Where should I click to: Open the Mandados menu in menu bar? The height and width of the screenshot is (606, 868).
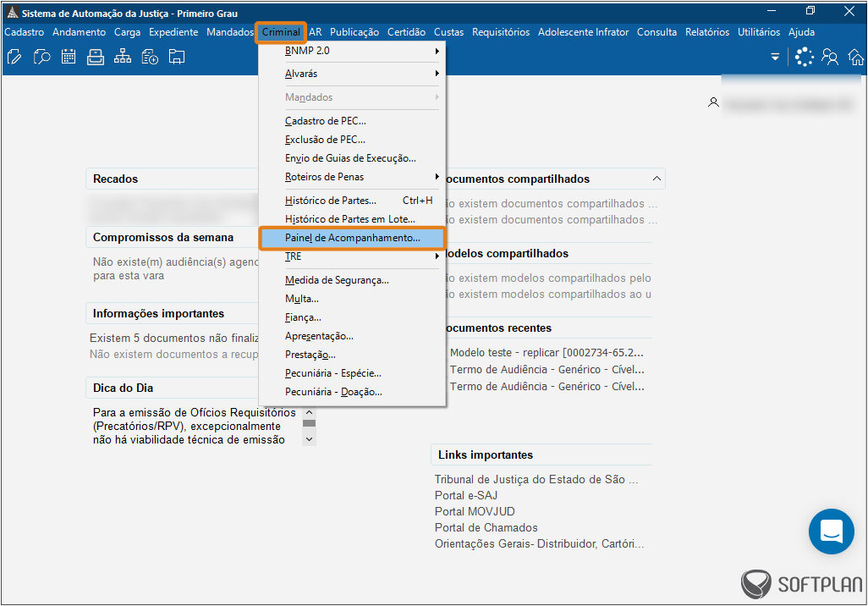(230, 32)
